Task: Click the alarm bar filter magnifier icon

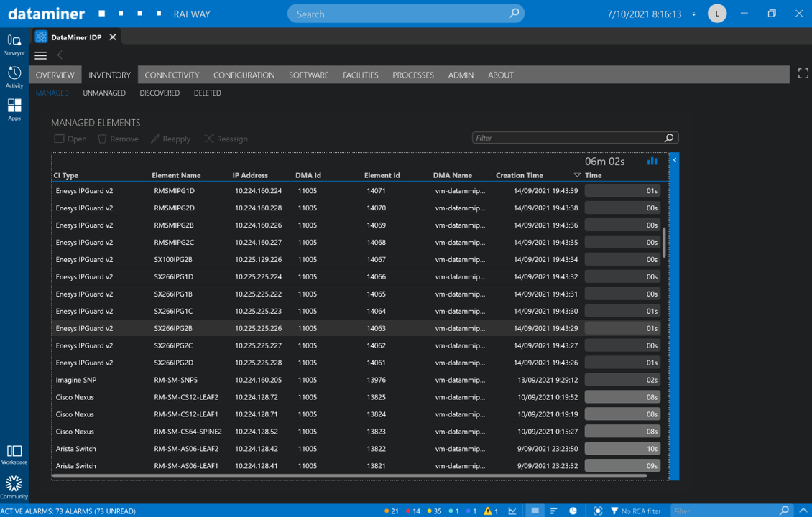Action: 785,511
